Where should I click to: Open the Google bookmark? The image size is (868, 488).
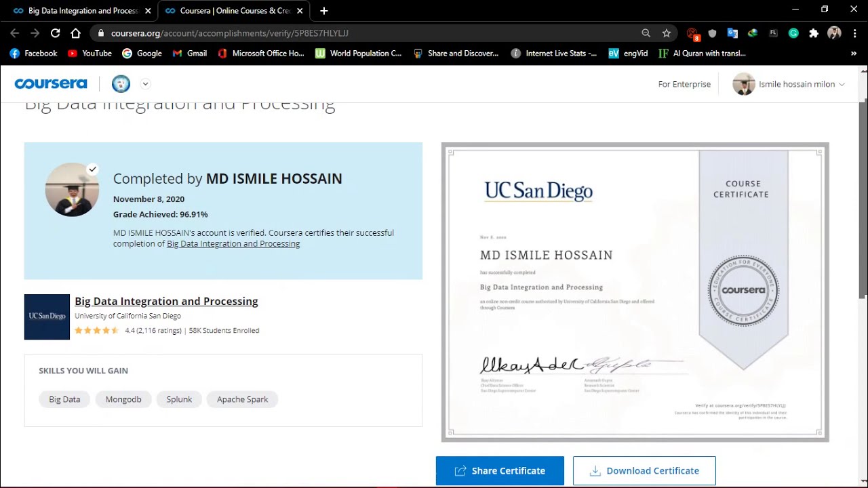(142, 53)
